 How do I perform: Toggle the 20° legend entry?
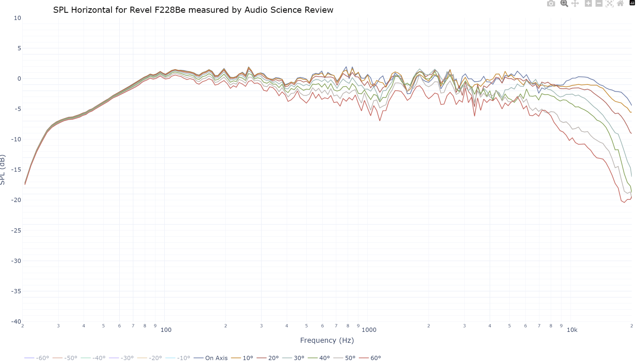[268, 358]
